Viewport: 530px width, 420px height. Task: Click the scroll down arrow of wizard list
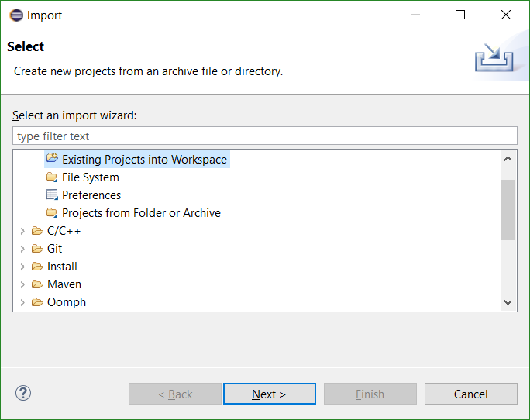(x=508, y=302)
